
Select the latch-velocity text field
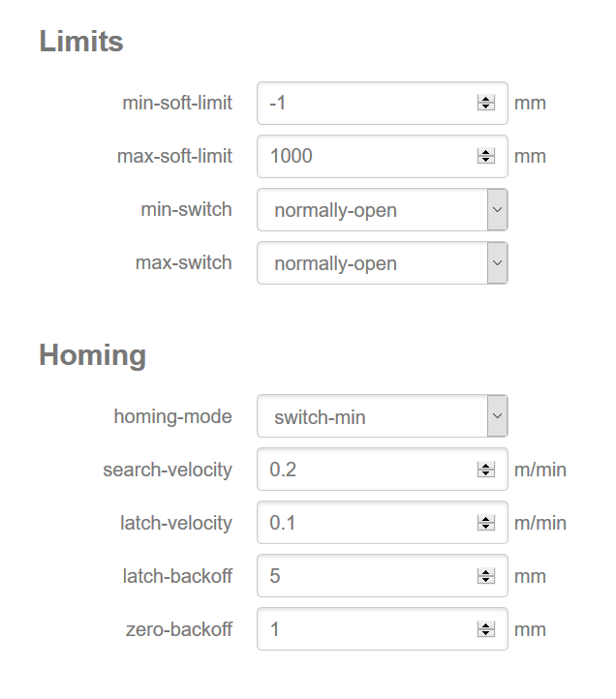point(368,523)
